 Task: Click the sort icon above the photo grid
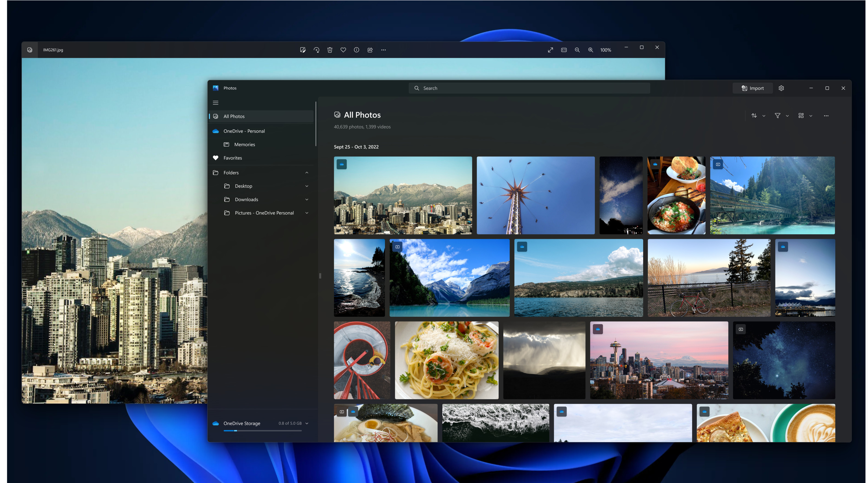tap(755, 115)
